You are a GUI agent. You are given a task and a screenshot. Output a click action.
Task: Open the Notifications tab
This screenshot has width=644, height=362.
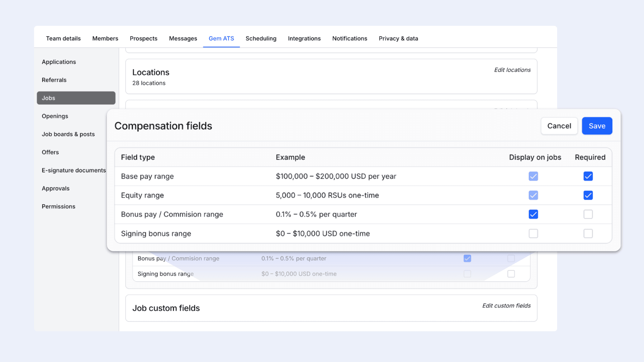(x=349, y=38)
